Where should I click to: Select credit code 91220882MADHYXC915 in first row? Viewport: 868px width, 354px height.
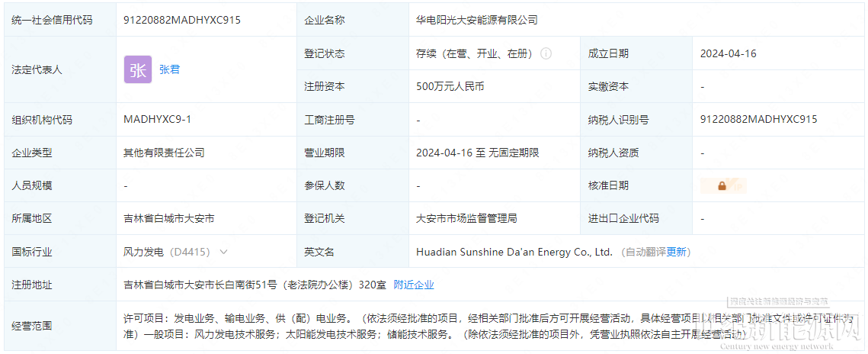[x=182, y=21]
